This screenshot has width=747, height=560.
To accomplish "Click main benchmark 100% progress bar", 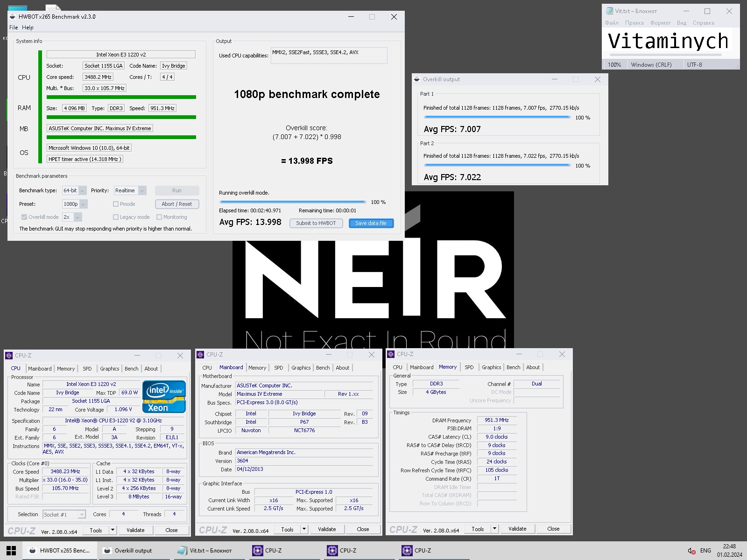I will click(x=293, y=202).
